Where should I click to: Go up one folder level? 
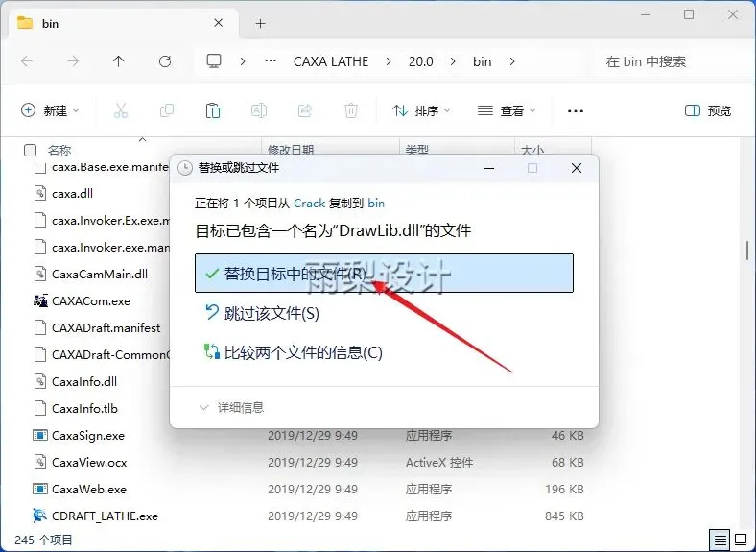click(x=119, y=61)
